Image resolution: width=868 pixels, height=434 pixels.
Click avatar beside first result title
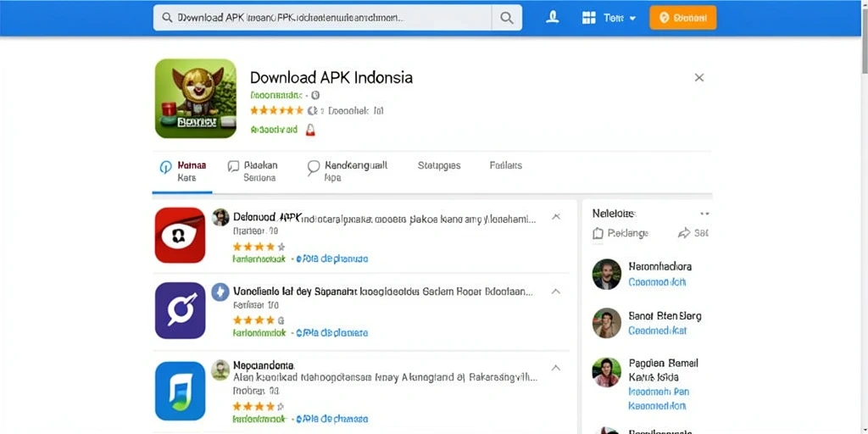click(x=220, y=217)
